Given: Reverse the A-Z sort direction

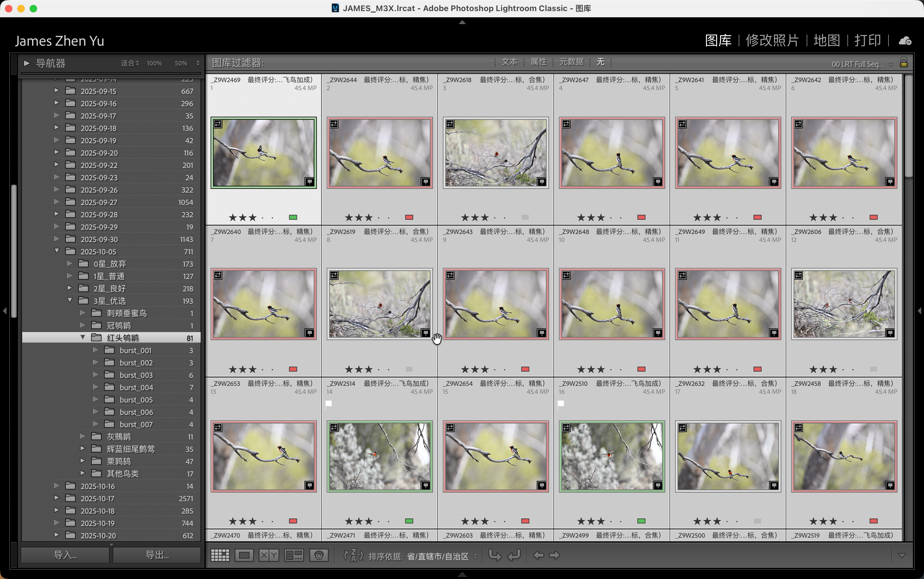Looking at the screenshot, I should pyautogui.click(x=353, y=555).
